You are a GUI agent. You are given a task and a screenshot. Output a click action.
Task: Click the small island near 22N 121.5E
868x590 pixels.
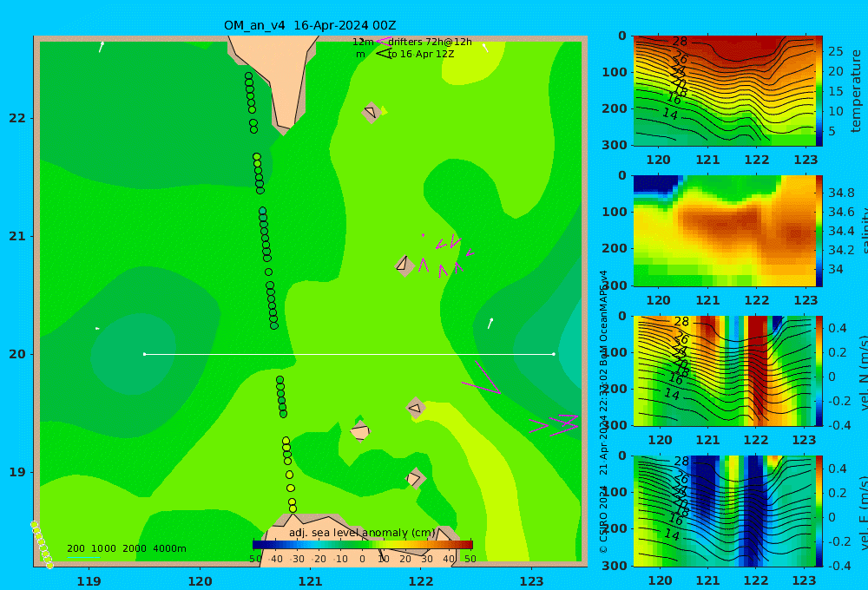[x=371, y=113]
